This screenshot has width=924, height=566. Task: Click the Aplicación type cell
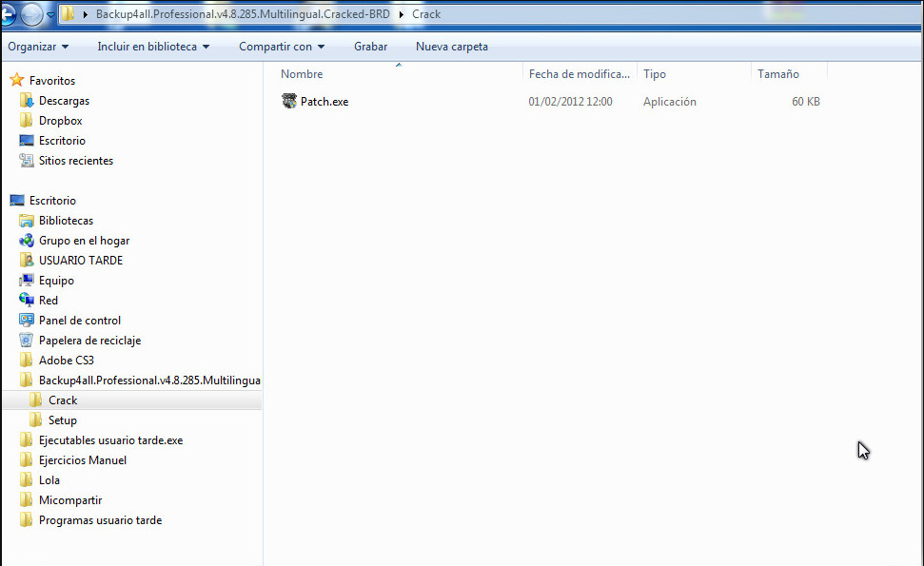[669, 101]
